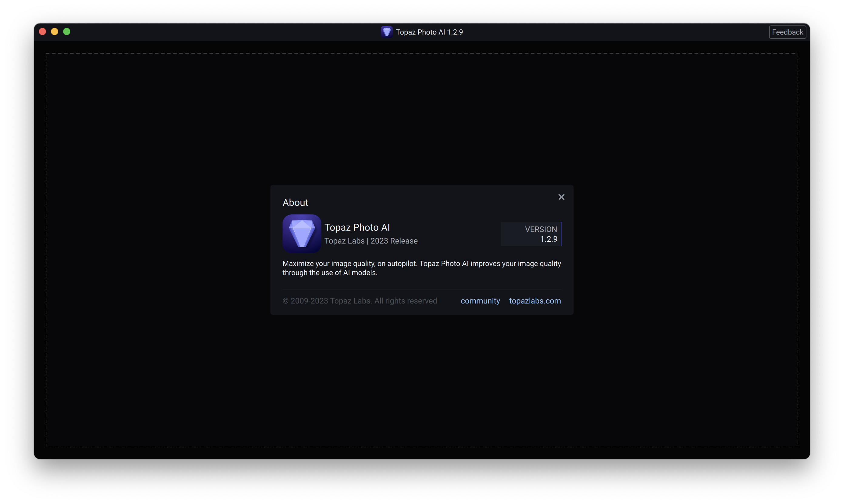Open the Feedback button
Image resolution: width=844 pixels, height=504 pixels.
787,32
